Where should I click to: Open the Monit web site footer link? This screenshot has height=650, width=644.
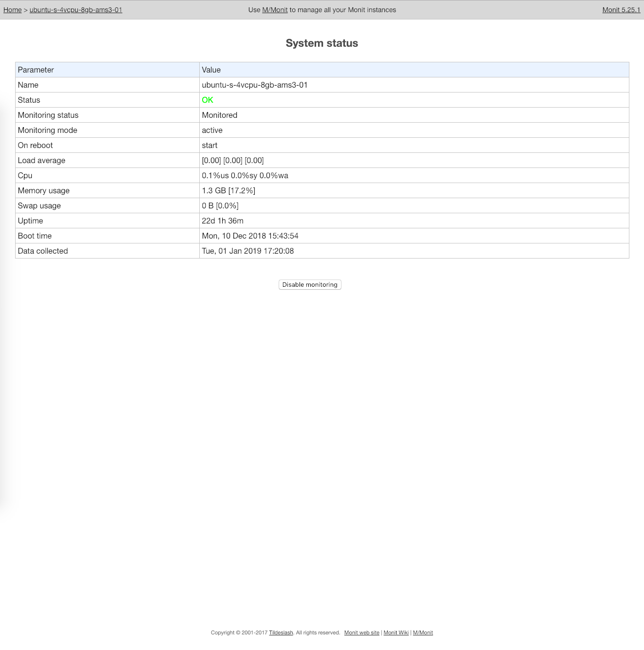(x=361, y=632)
